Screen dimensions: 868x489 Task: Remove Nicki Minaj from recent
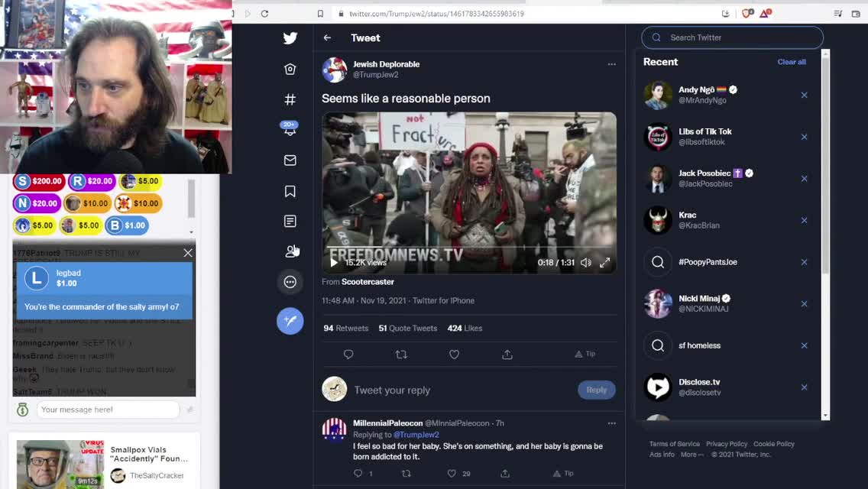[805, 304]
